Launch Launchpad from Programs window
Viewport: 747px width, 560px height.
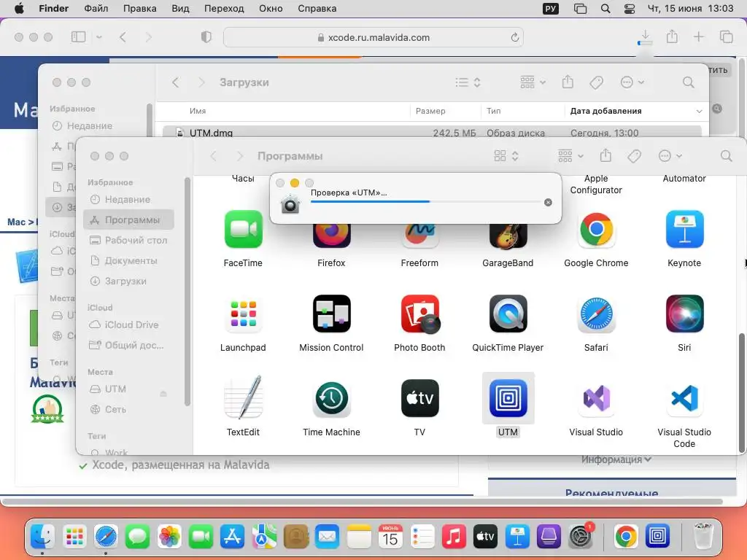(243, 314)
